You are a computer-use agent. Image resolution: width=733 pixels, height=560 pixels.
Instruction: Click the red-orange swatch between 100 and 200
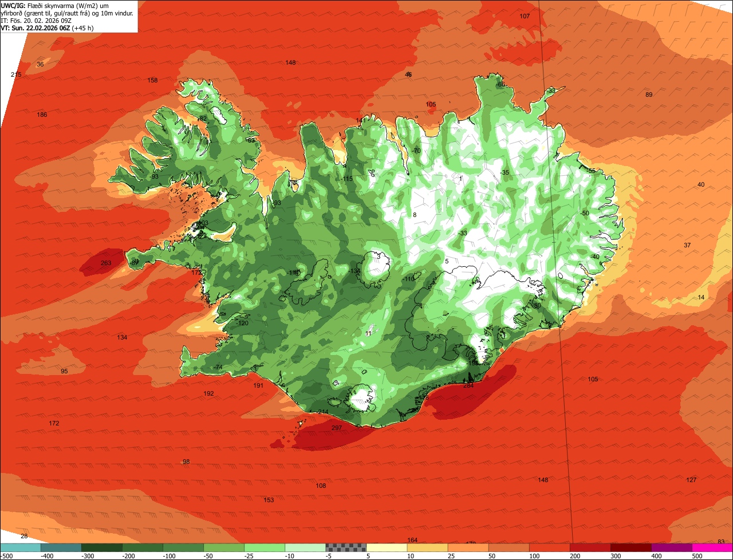pos(549,547)
